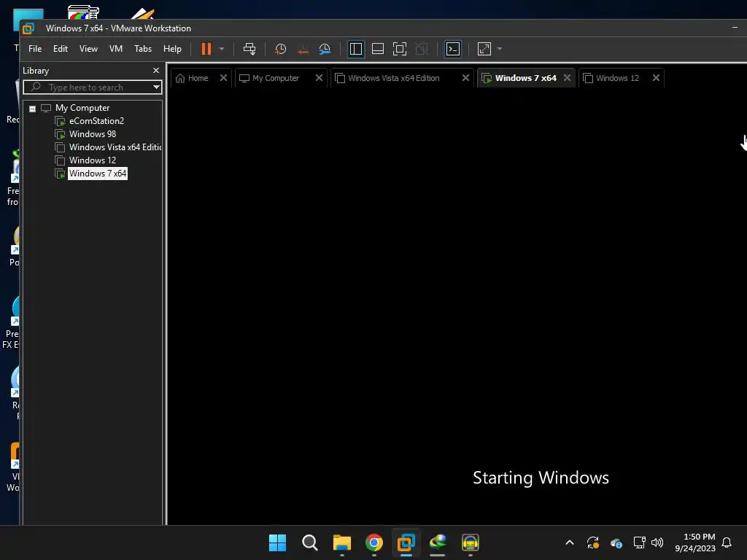Image resolution: width=747 pixels, height=560 pixels.
Task: Close the Home tab
Action: pos(223,77)
